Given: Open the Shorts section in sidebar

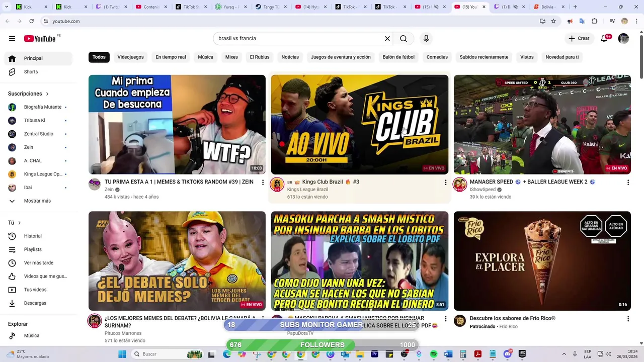Looking at the screenshot, I should coord(38,72).
